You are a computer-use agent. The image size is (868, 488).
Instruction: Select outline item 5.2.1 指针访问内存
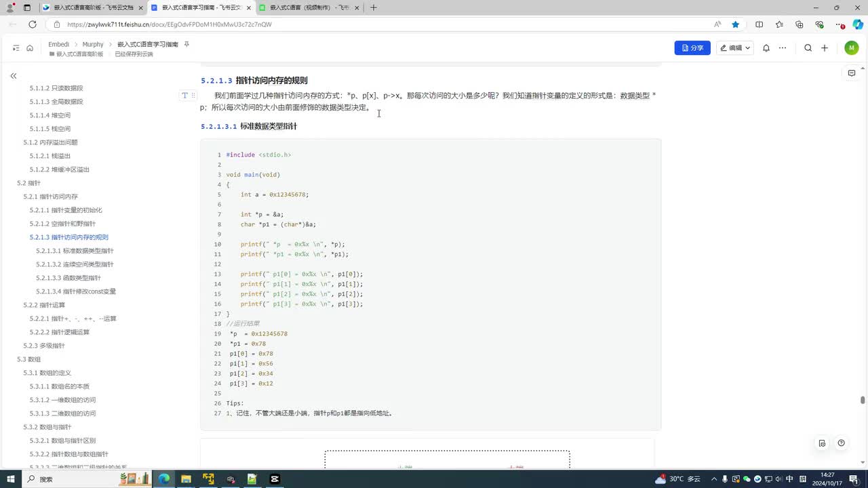(50, 197)
